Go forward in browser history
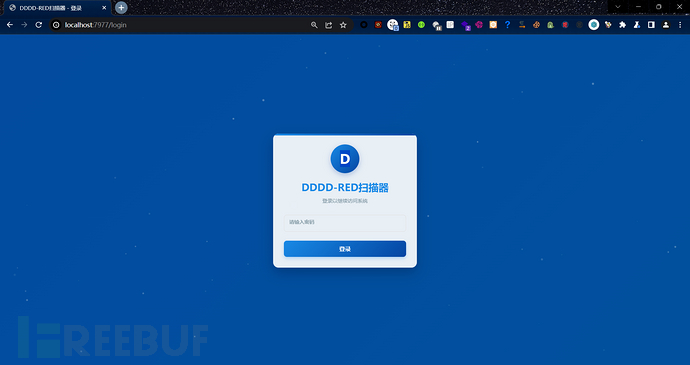The width and height of the screenshot is (690, 365). click(x=24, y=25)
